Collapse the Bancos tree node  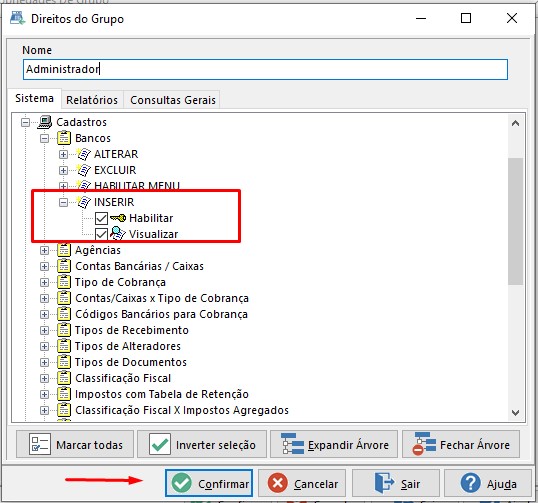tap(44, 139)
